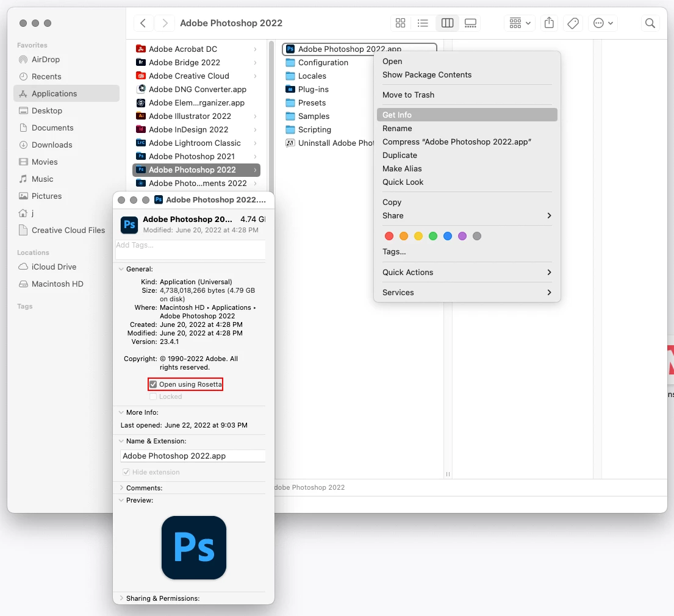Toggle the Locked checkbox
The width and height of the screenshot is (674, 616).
pyautogui.click(x=153, y=397)
